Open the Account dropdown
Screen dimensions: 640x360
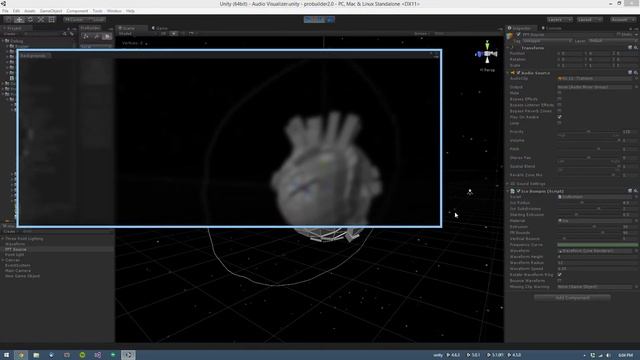[622, 20]
